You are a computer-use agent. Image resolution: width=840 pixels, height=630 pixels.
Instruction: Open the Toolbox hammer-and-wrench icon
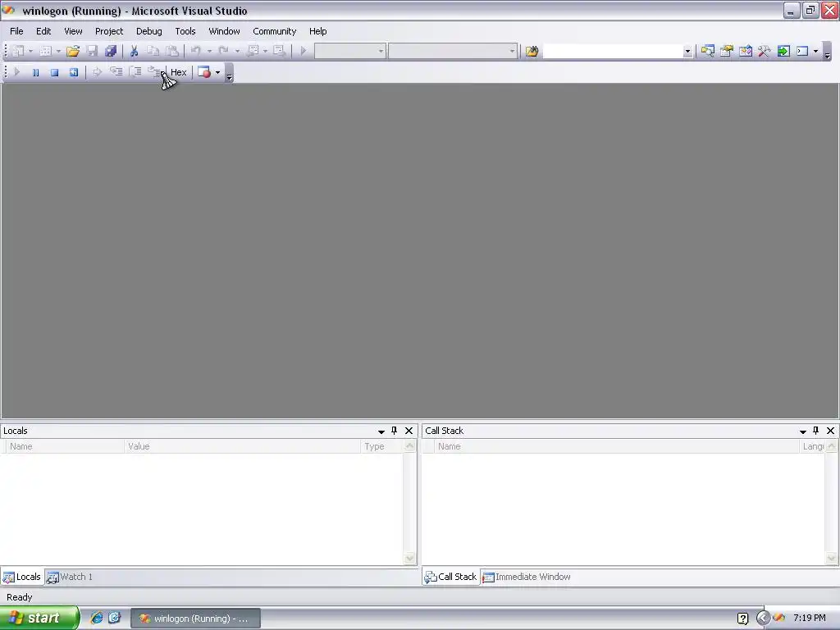point(765,51)
